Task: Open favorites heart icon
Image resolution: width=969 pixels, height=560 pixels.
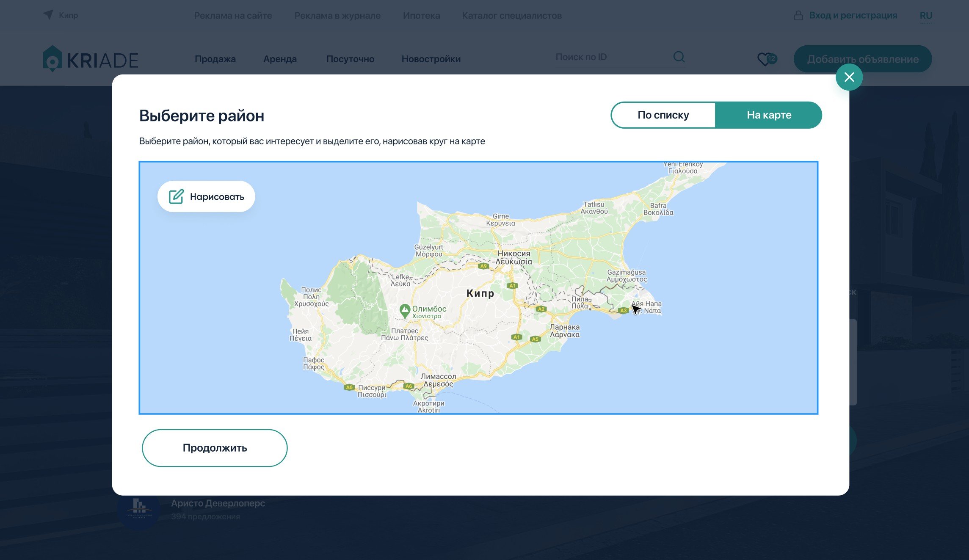Action: [765, 59]
